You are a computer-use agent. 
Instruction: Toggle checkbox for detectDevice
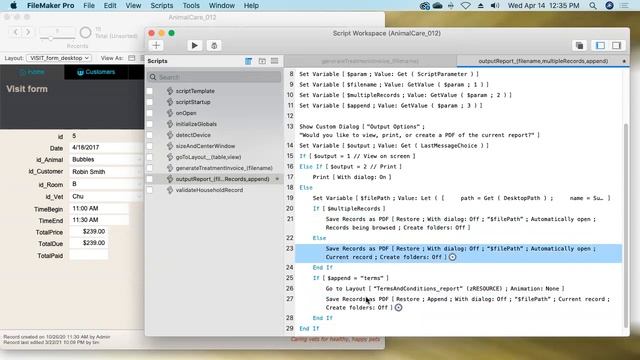click(150, 135)
